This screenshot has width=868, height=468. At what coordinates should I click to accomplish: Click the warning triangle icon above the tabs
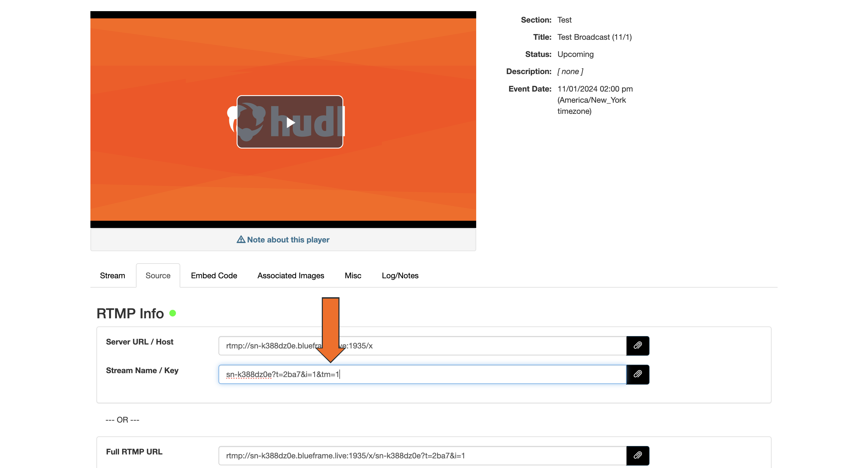pos(241,239)
